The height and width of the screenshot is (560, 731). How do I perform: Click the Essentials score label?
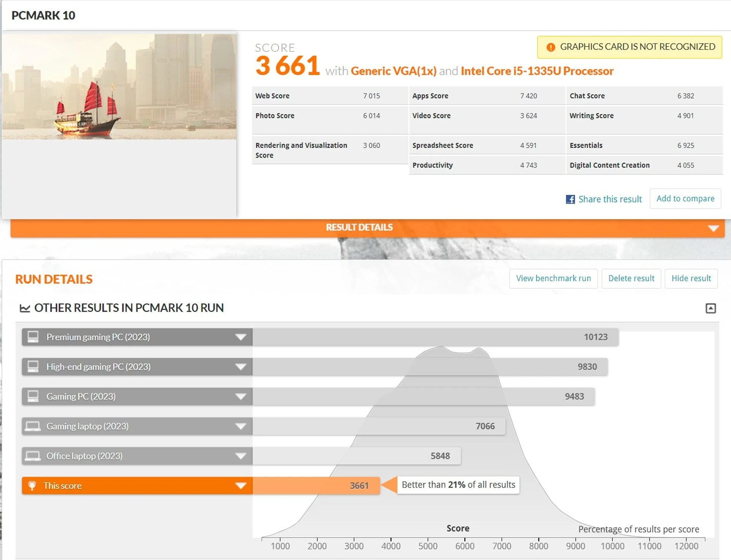click(x=586, y=145)
